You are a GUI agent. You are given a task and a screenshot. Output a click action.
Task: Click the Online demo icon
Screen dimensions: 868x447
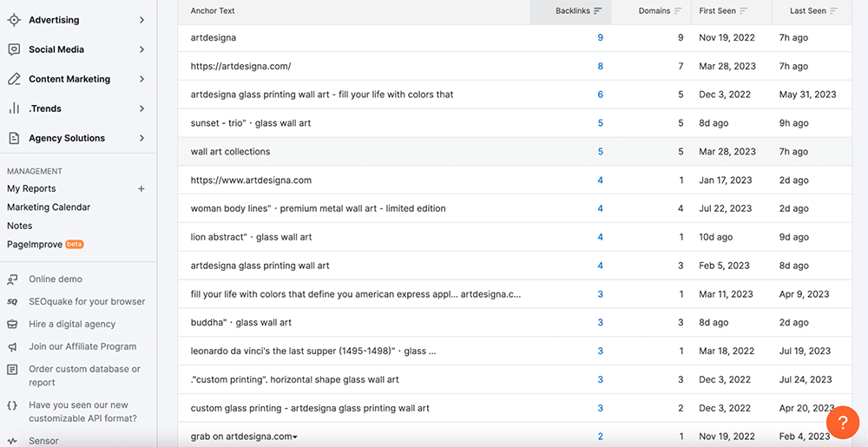click(x=12, y=279)
